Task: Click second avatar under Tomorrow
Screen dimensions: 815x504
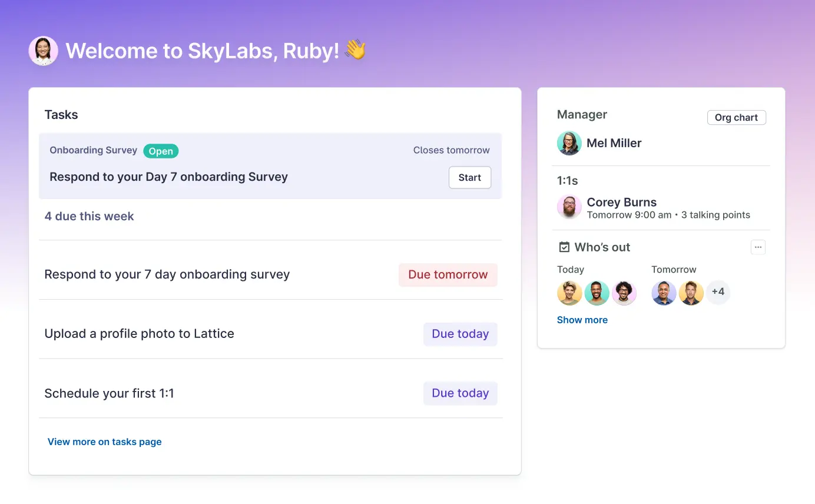Action: pos(691,293)
